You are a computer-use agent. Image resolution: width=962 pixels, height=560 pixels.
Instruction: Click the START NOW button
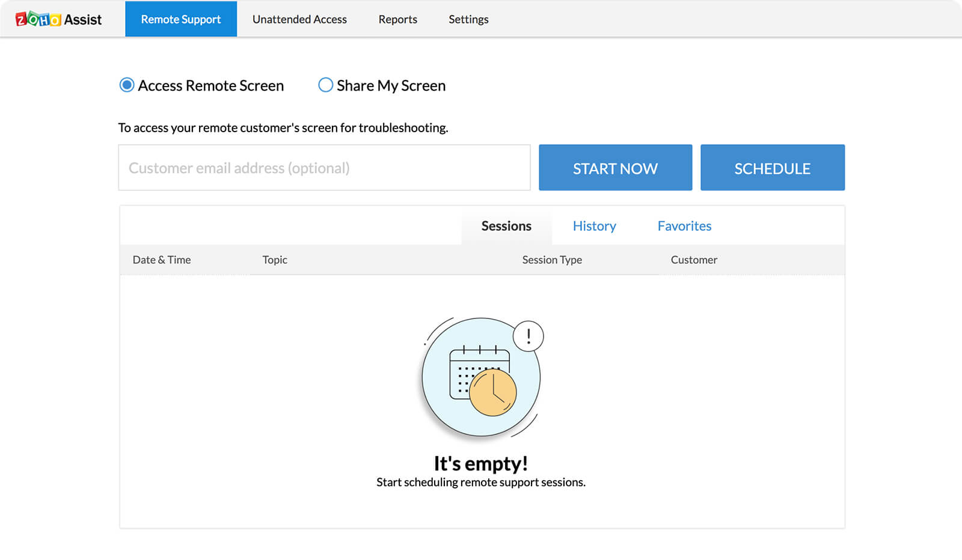[615, 168]
